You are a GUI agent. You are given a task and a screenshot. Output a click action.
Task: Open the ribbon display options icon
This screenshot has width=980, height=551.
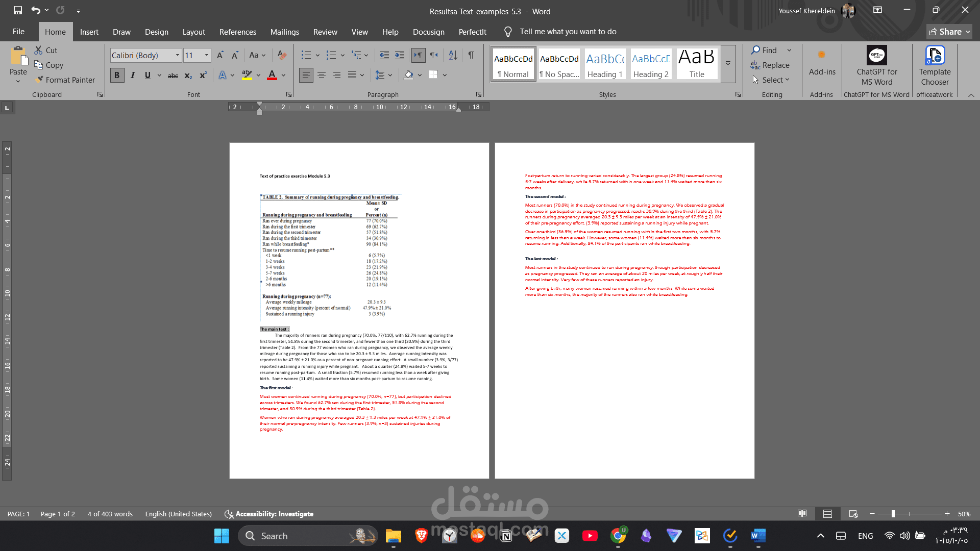click(877, 10)
